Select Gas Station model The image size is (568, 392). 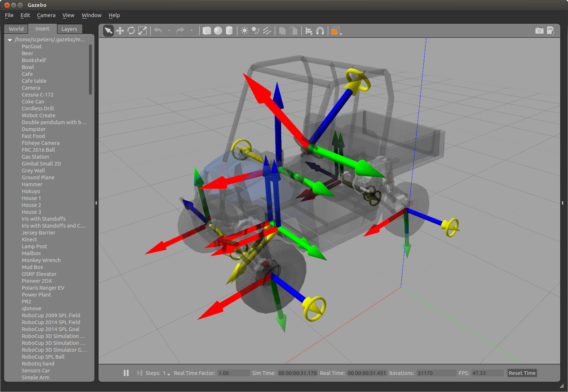(35, 157)
